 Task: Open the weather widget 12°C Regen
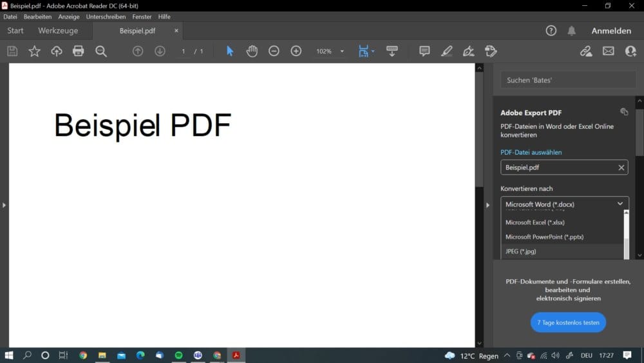(x=471, y=356)
